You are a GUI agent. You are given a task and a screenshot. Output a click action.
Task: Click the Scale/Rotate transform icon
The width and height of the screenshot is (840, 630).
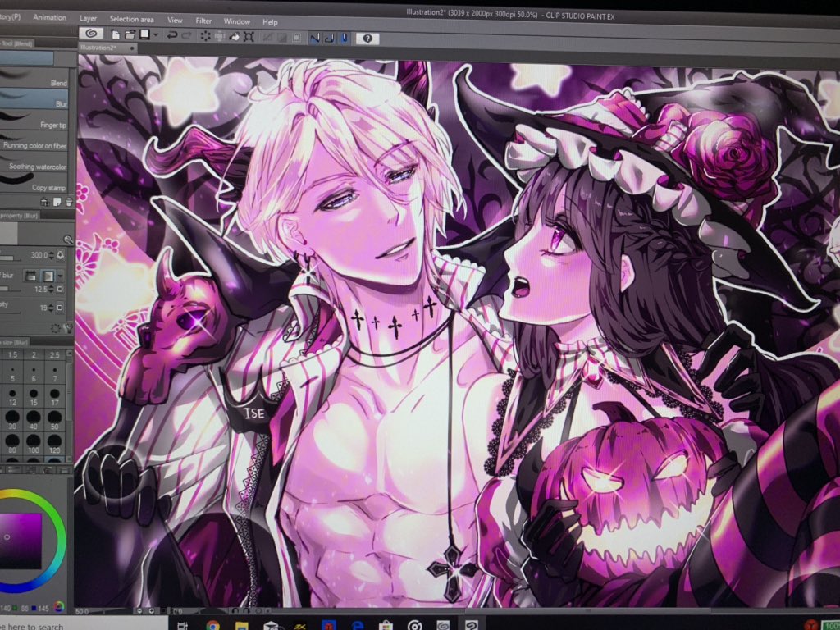(x=249, y=37)
